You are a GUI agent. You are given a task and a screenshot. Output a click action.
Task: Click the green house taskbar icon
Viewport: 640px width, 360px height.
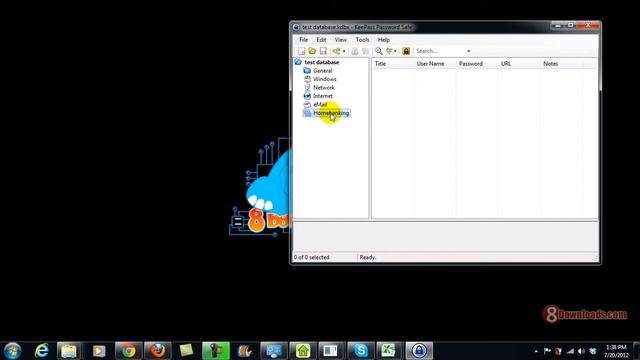coord(303,351)
